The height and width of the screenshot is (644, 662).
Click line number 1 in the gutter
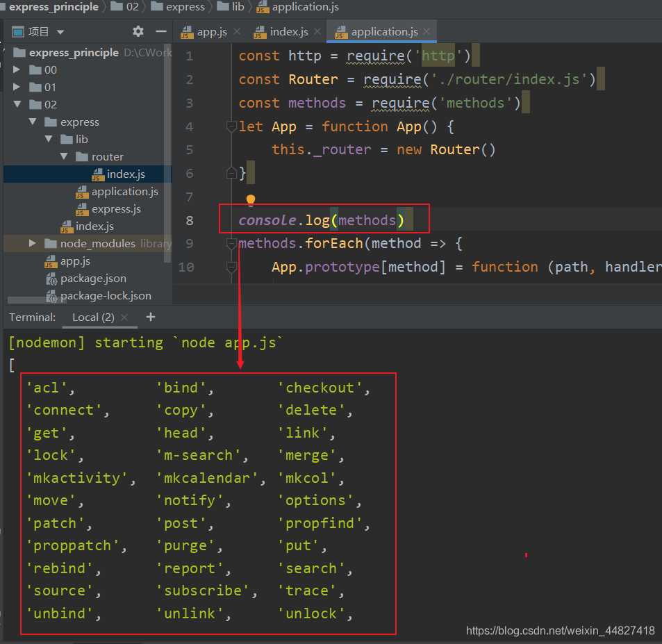coord(190,56)
